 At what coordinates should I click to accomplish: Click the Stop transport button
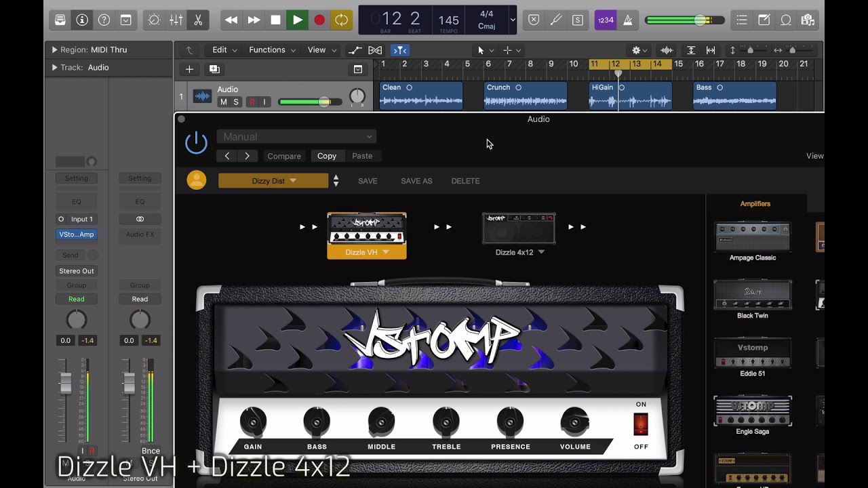click(275, 20)
